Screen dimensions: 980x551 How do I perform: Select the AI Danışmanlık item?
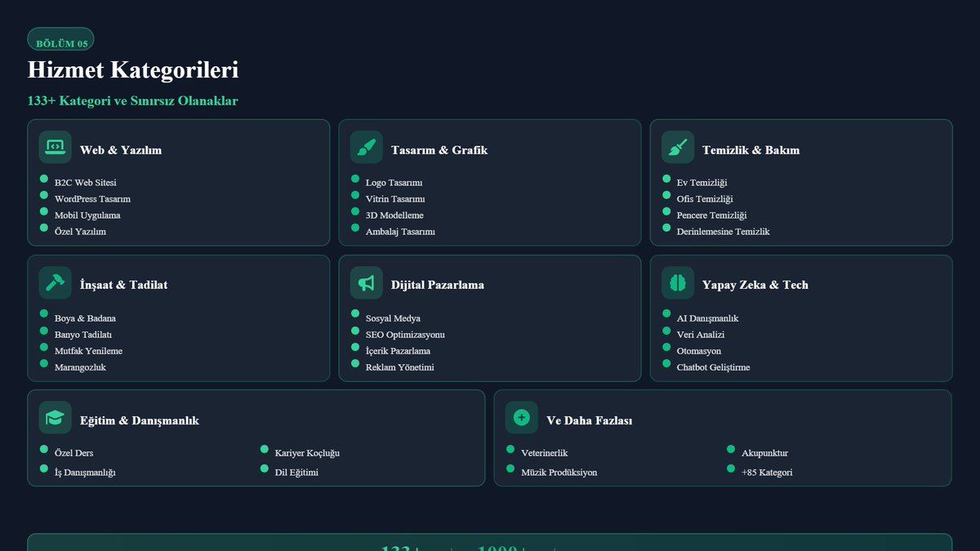(x=707, y=318)
